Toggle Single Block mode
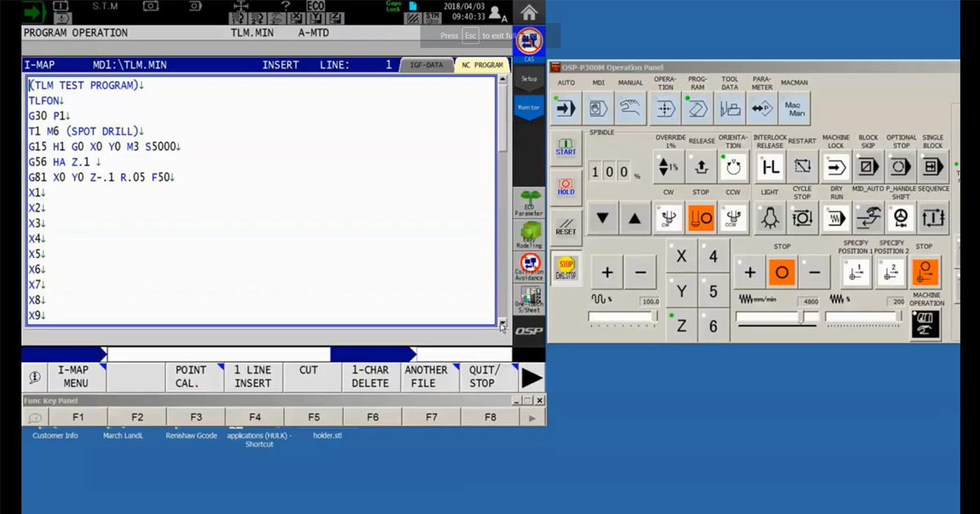Viewport: 980px width, 514px height. 933,167
